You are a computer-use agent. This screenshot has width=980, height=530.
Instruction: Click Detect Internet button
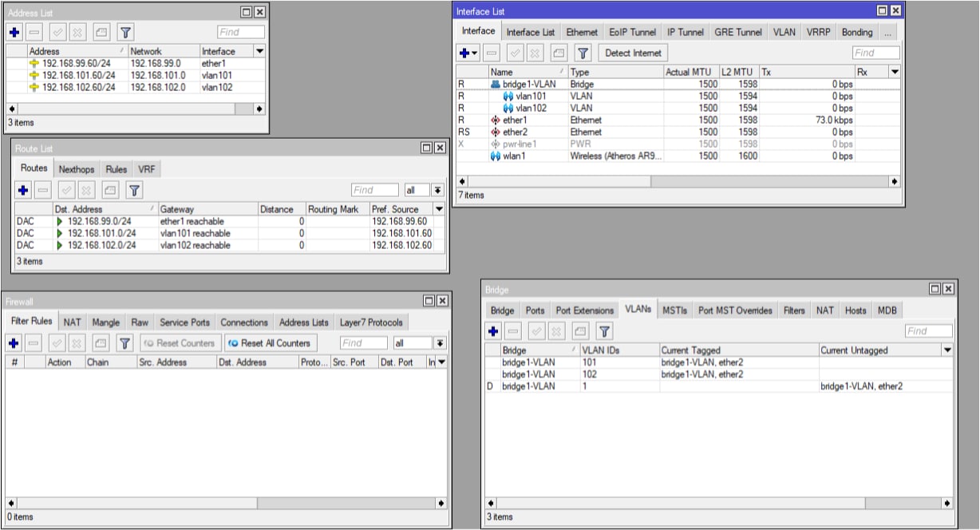point(634,53)
